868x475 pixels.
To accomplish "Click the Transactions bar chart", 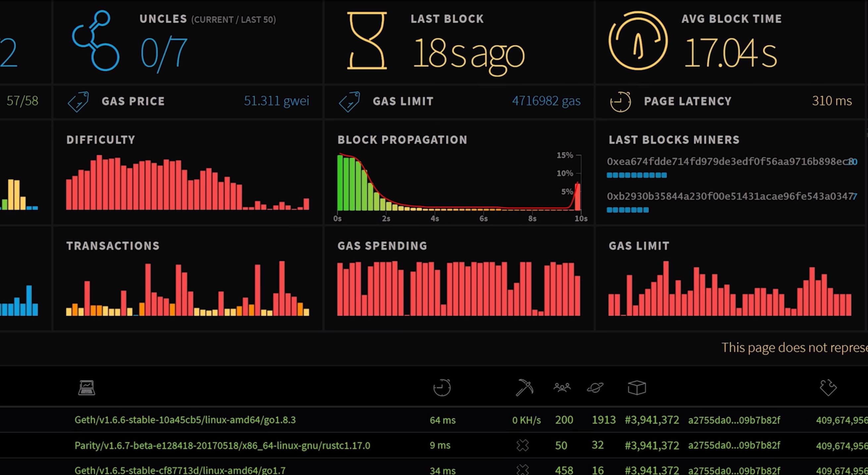I will (x=187, y=289).
